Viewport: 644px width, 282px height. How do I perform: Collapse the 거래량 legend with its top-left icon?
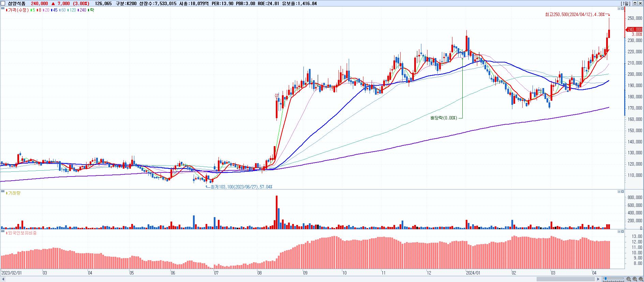tap(3, 192)
